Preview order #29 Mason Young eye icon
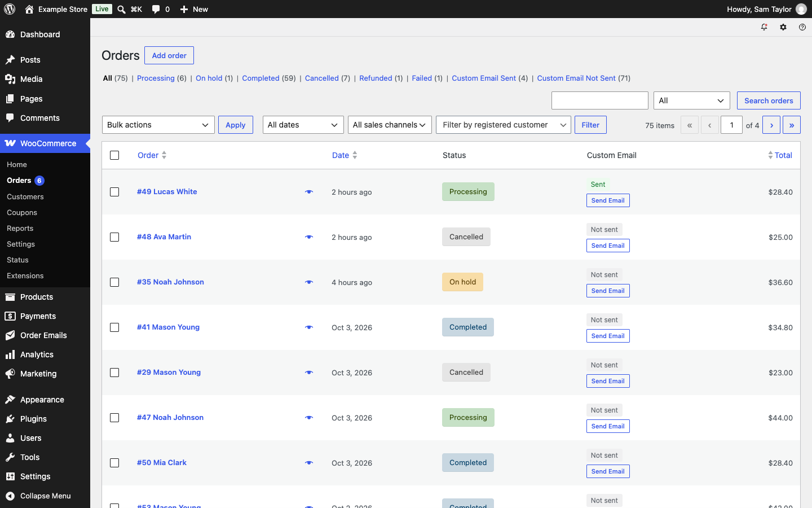This screenshot has width=812, height=508. coord(309,373)
